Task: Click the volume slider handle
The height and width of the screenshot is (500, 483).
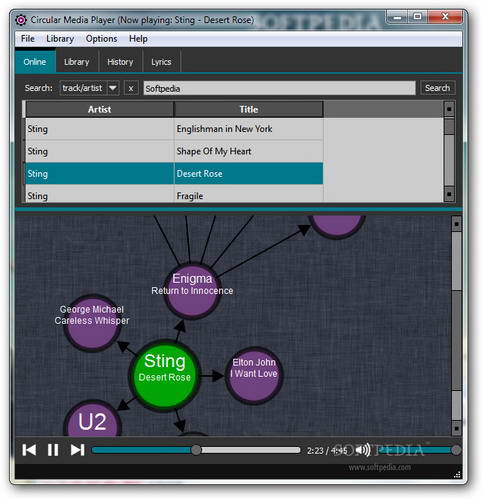Action: coord(456,450)
